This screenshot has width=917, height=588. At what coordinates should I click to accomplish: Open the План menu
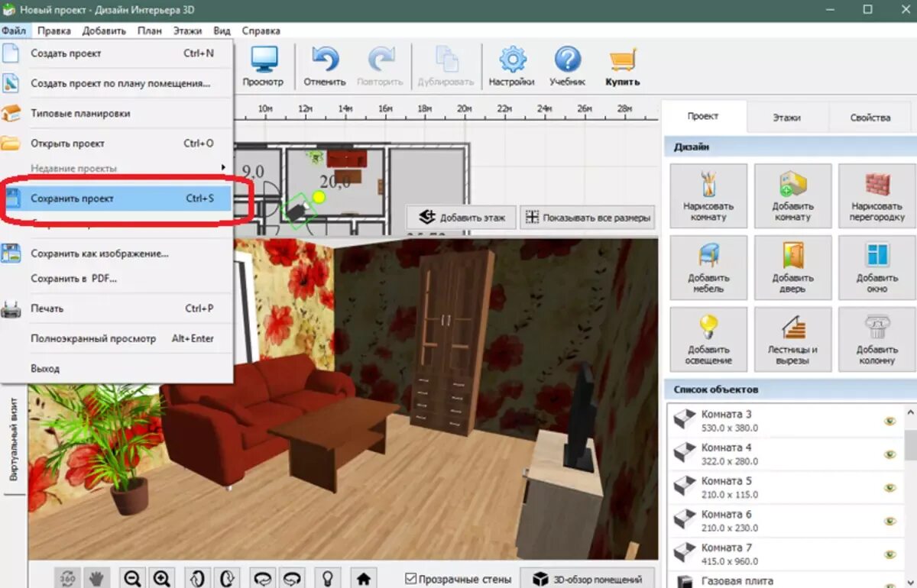(x=150, y=31)
